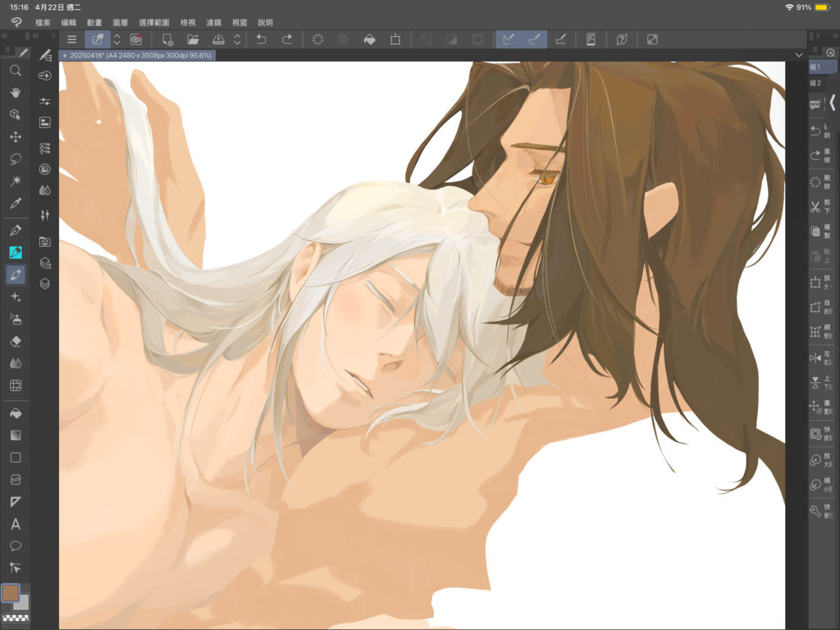Select the Balloon speech bubble tool
840x630 pixels.
point(16,546)
